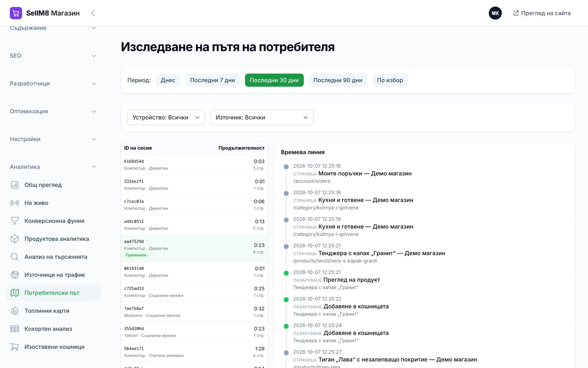Open Анализ на търсенията magnifier icon

pos(15,257)
